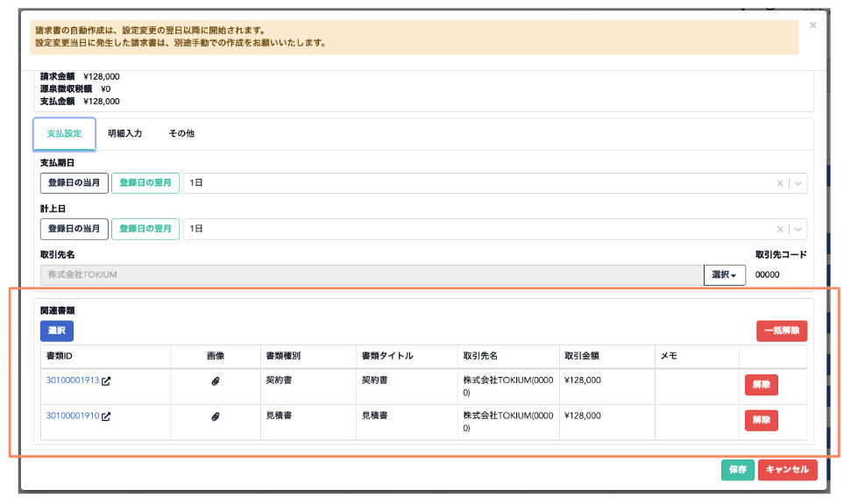
Task: Switch to the 明細入力 tab
Action: [124, 133]
